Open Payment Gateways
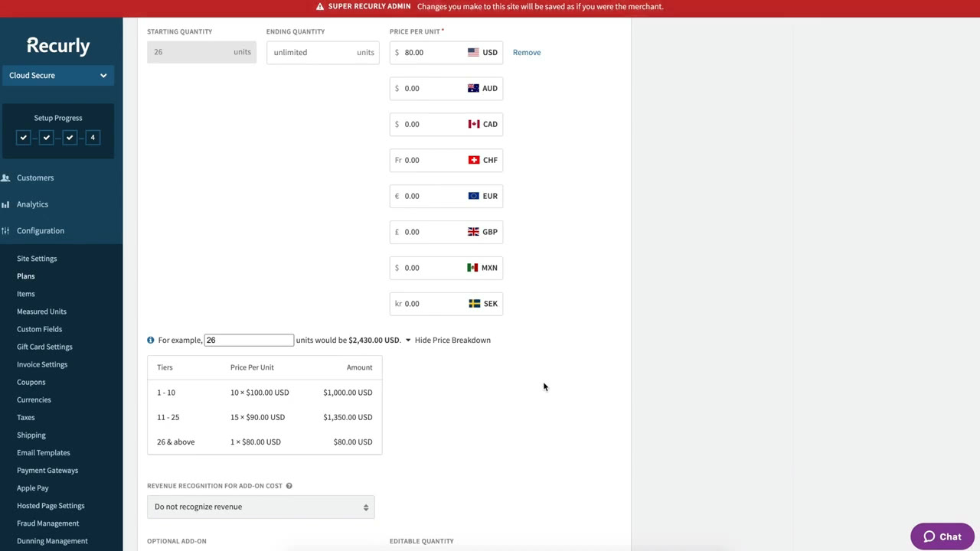Screen dimensions: 980x551 [x=47, y=470]
